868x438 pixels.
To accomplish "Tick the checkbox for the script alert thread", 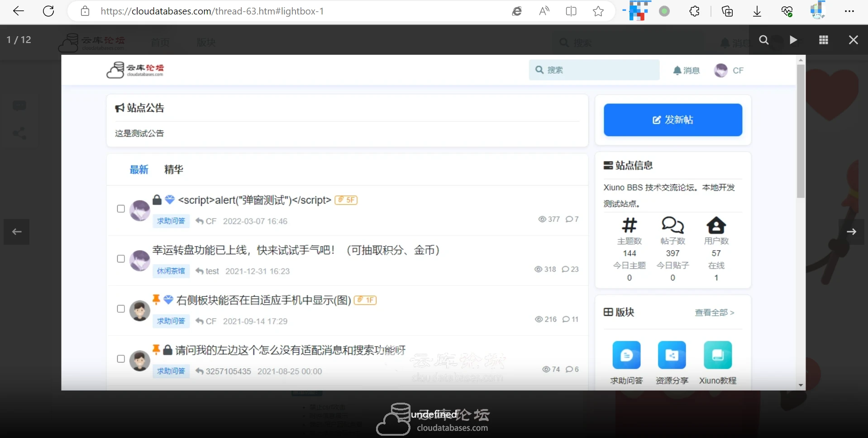I will click(x=121, y=209).
